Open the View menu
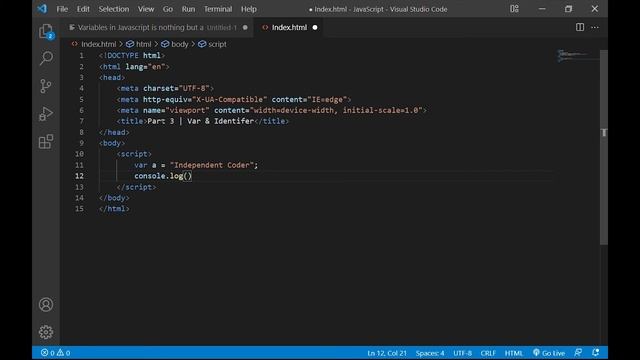The image size is (640, 360). tap(146, 9)
